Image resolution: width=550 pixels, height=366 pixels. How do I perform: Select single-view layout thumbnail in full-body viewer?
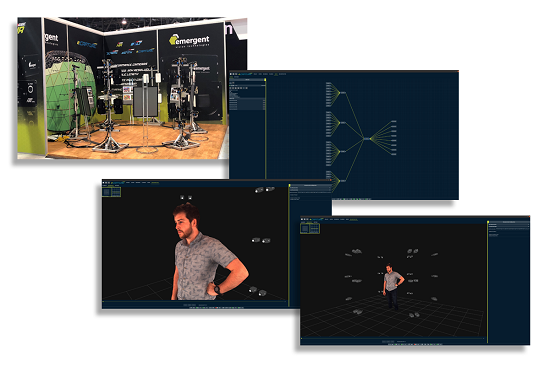pyautogui.click(x=305, y=229)
